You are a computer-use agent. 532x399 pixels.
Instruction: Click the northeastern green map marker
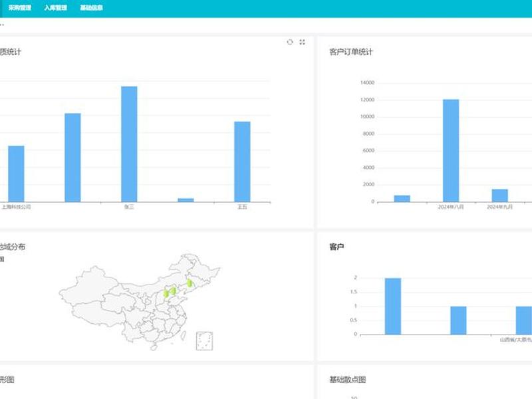pyautogui.click(x=190, y=283)
